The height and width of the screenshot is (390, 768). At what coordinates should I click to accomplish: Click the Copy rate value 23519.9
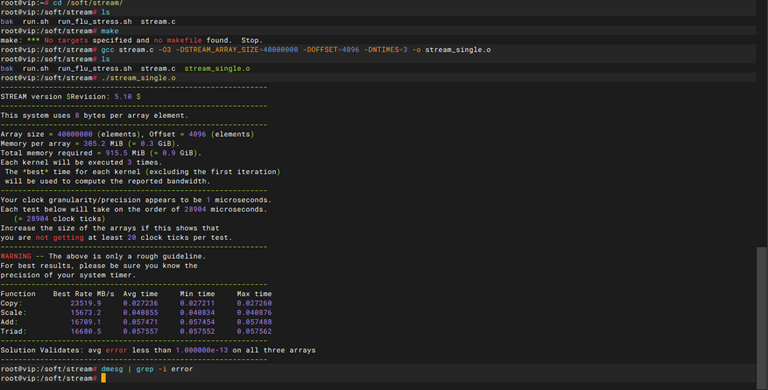pyautogui.click(x=86, y=303)
